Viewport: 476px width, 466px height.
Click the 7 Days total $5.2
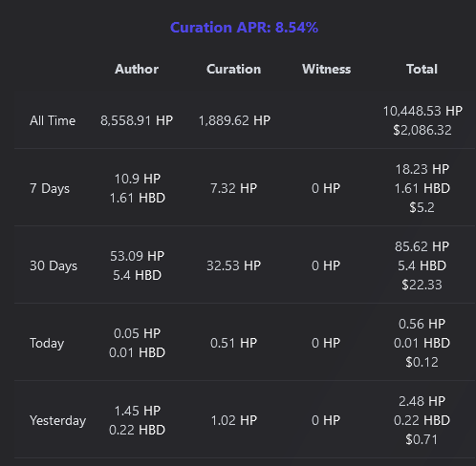tap(422, 207)
